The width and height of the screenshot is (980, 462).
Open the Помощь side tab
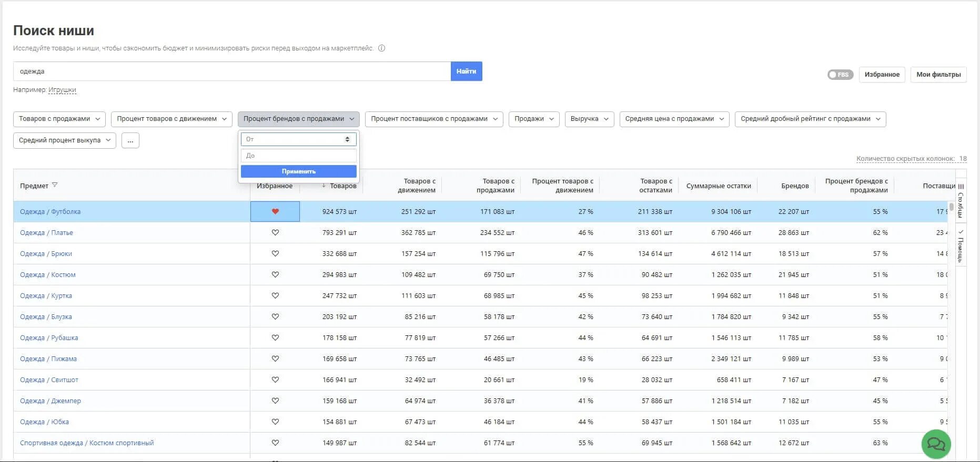961,245
